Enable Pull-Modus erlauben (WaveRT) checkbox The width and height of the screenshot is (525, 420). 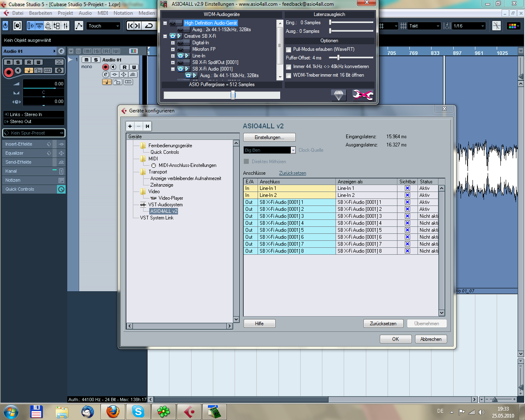pyautogui.click(x=288, y=49)
